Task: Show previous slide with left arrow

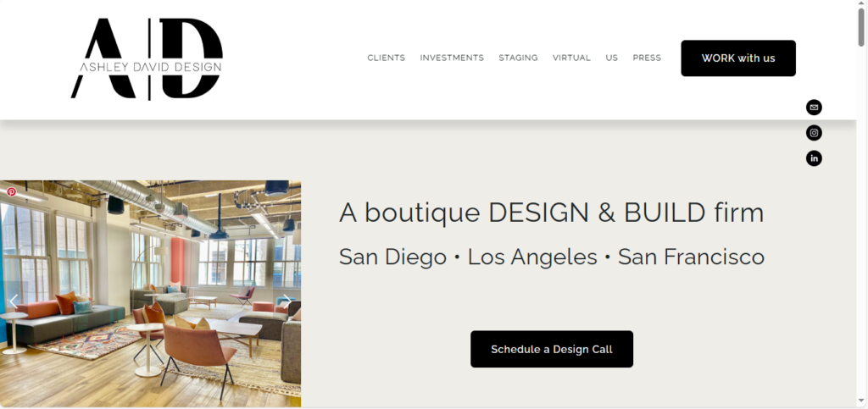Action: point(14,301)
